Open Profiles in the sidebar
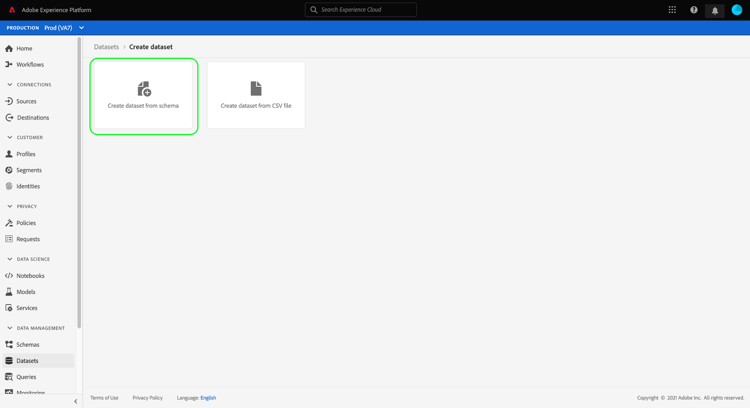Viewport: 750px width, 408px height. 26,154
